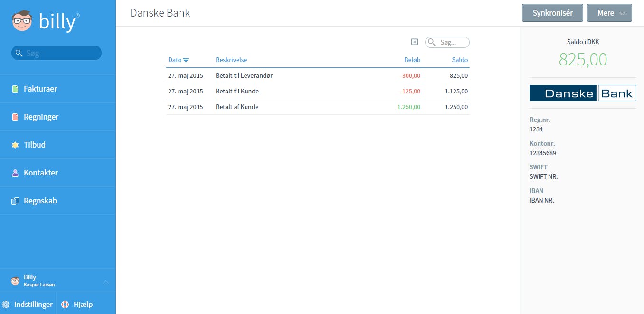Screen dimensions: 644x314
Task: Click the Billy logo face icon
Action: [x=22, y=21]
